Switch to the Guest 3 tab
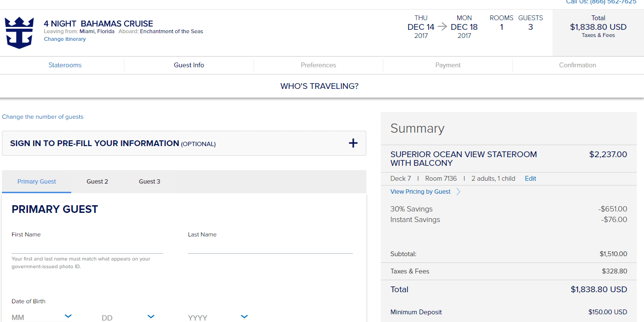 tap(150, 182)
